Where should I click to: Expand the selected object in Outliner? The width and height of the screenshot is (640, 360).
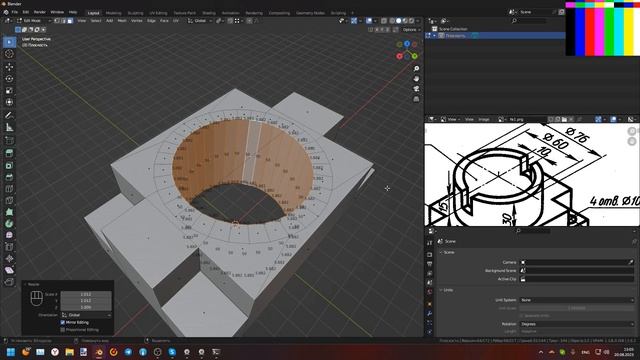pyautogui.click(x=434, y=36)
